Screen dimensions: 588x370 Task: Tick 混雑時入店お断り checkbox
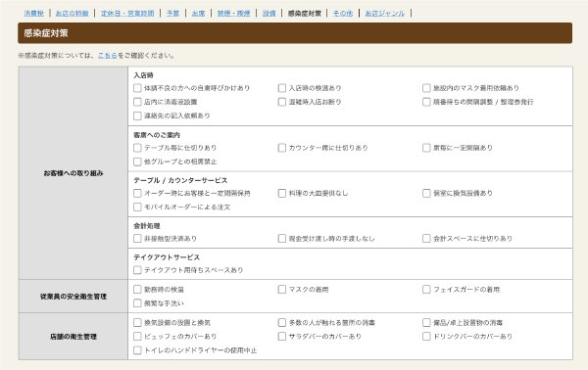tap(282, 102)
